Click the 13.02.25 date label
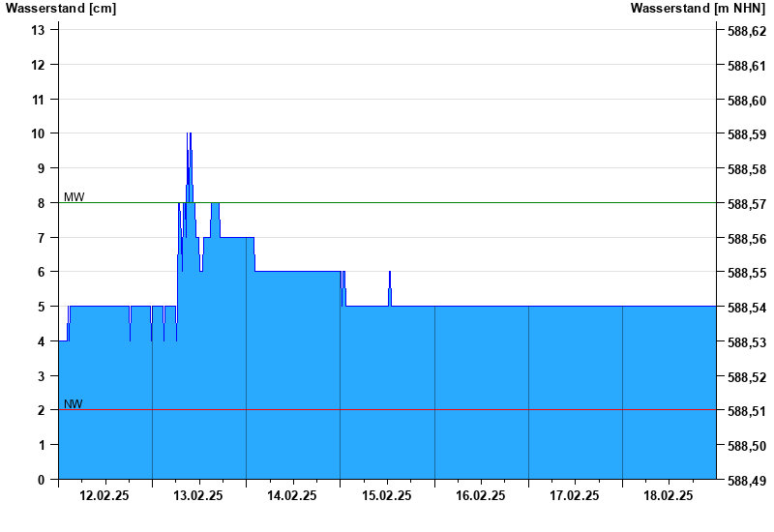This screenshot has height=532, width=774. click(198, 496)
